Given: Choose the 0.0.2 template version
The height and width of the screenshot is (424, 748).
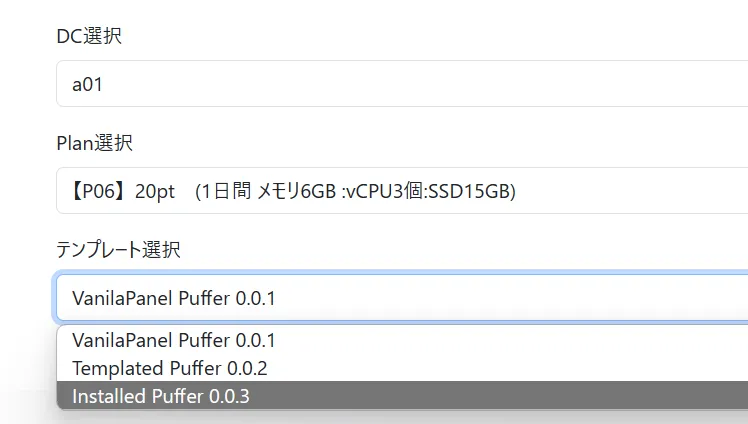Looking at the screenshot, I should tap(170, 368).
